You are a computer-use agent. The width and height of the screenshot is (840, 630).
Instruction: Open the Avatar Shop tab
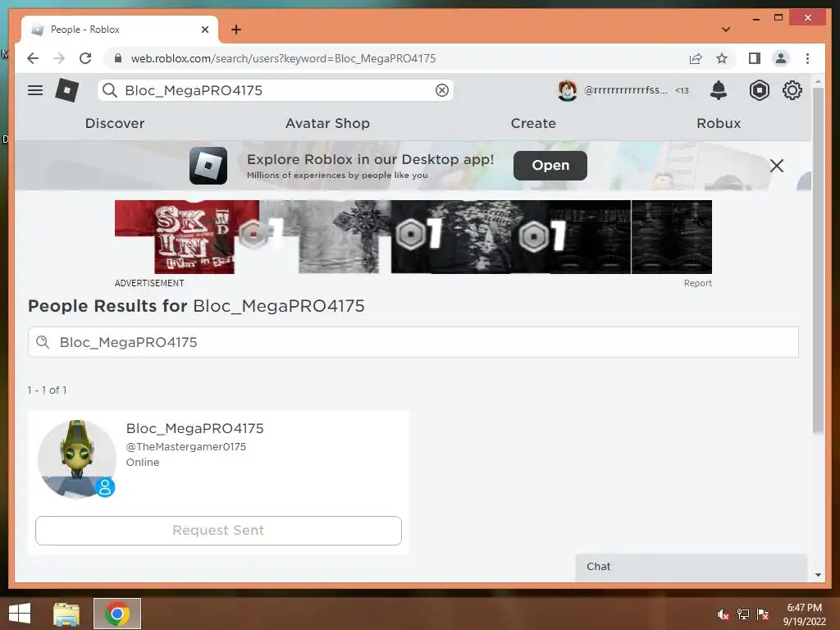point(327,123)
